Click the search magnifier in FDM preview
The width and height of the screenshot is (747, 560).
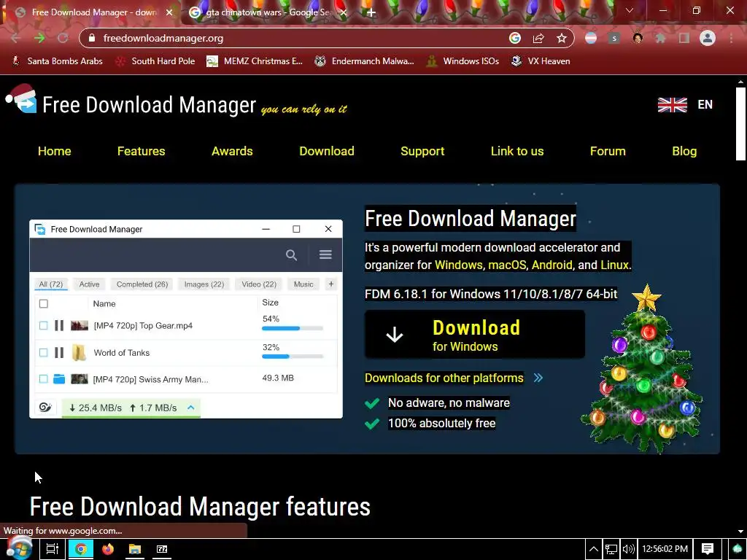(x=291, y=254)
